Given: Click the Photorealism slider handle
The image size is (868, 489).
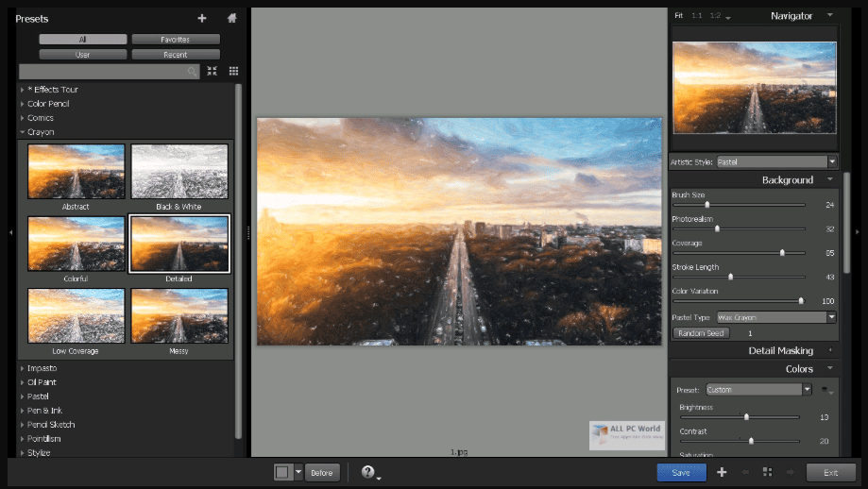Looking at the screenshot, I should tap(718, 228).
